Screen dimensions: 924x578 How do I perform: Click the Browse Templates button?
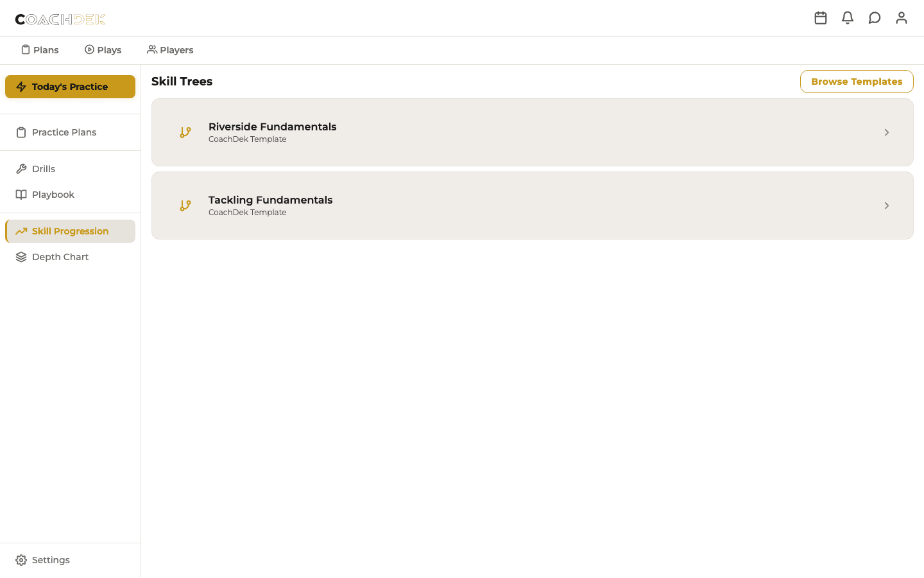[856, 82]
